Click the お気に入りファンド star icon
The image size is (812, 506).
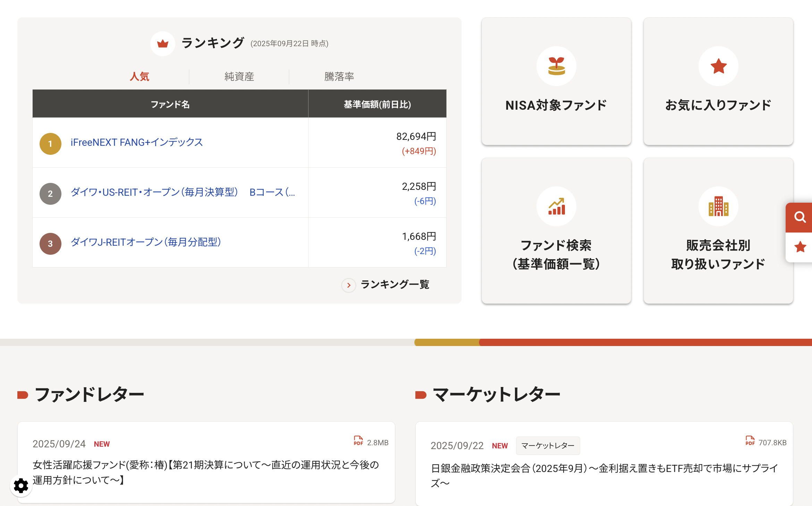(x=718, y=66)
